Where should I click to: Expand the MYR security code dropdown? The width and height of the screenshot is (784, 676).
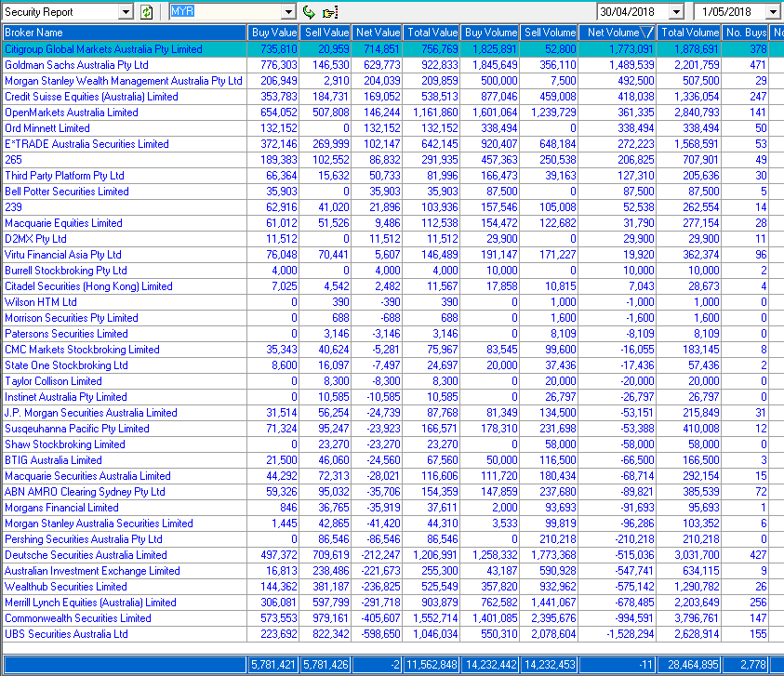(288, 12)
